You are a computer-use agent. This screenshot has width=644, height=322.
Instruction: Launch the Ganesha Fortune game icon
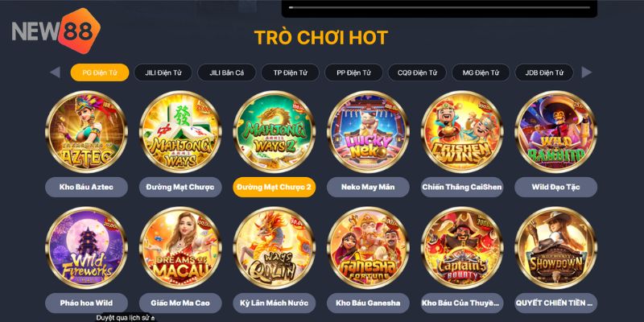[x=368, y=248]
